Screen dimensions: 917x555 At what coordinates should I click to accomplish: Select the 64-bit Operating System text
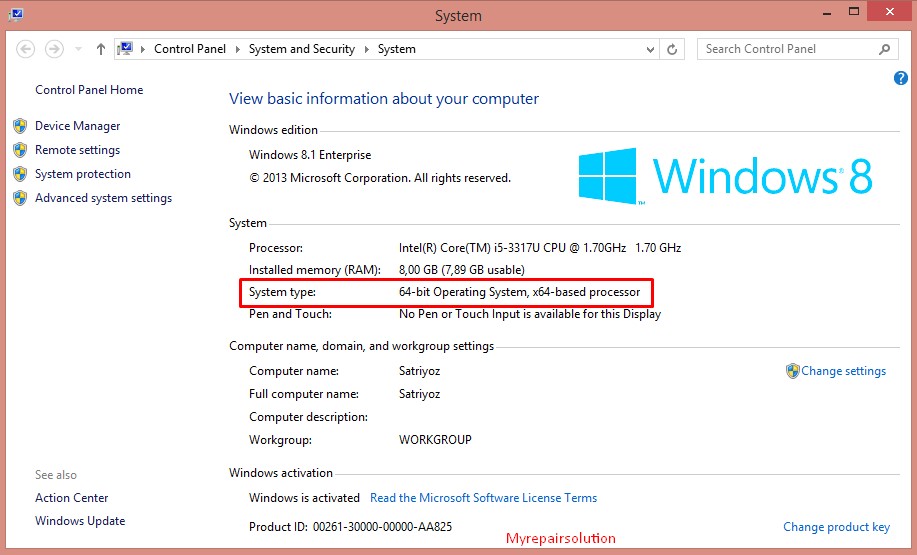519,292
